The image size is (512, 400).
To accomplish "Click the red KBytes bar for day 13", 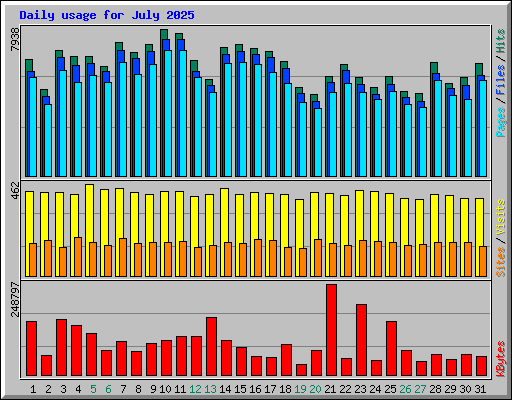I will [211, 347].
